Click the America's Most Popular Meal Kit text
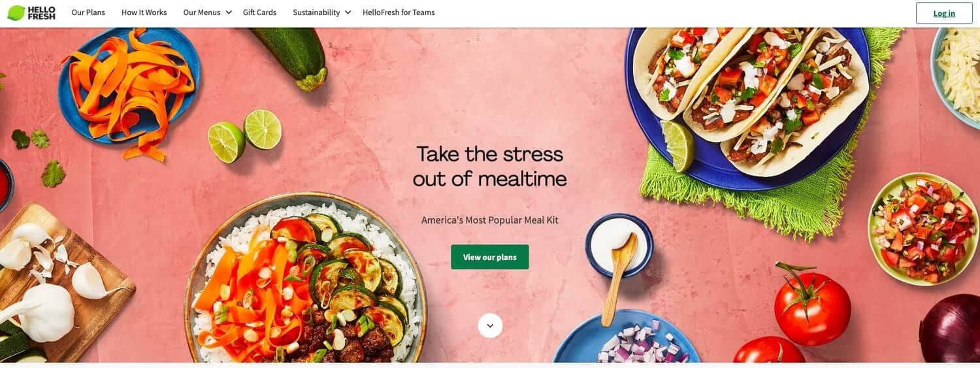980x368 pixels. [490, 220]
